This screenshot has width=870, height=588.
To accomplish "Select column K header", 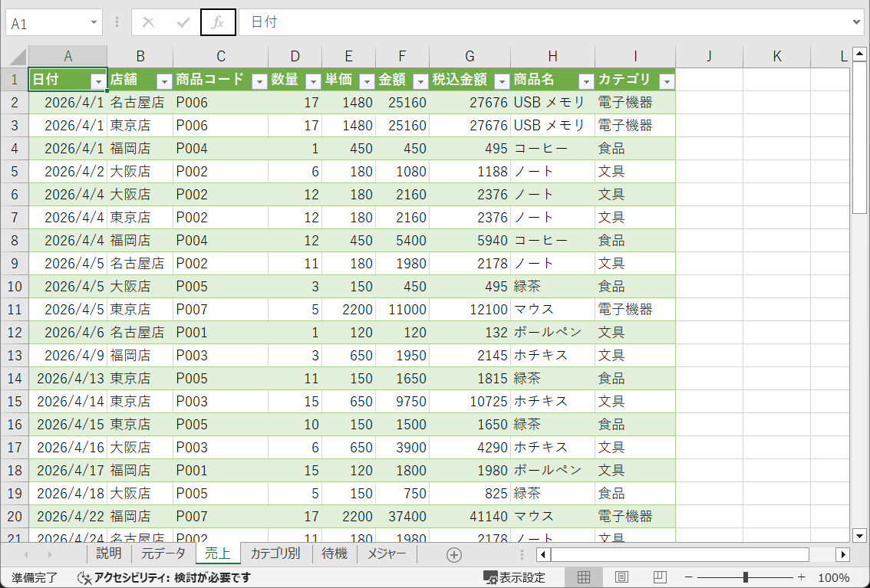I will tap(776, 57).
